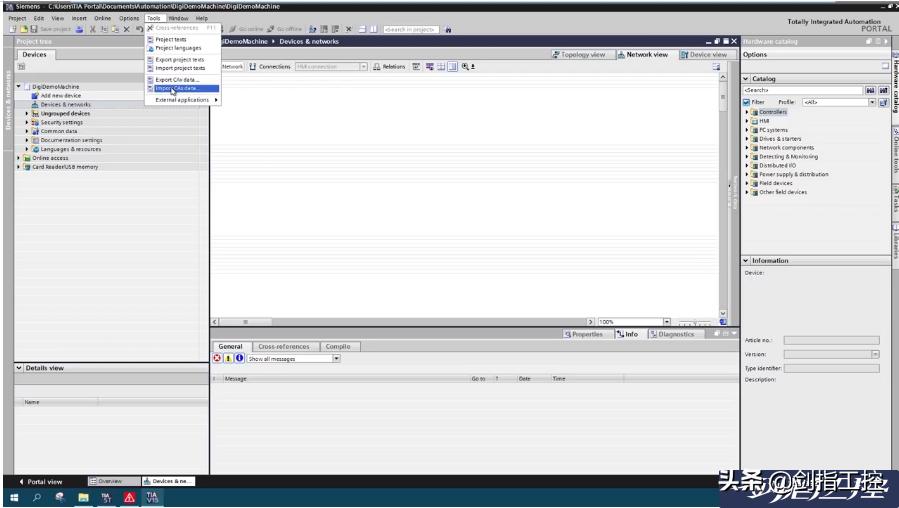Click the Portal view button
Viewport: 899px width, 508px height.
[41, 482]
